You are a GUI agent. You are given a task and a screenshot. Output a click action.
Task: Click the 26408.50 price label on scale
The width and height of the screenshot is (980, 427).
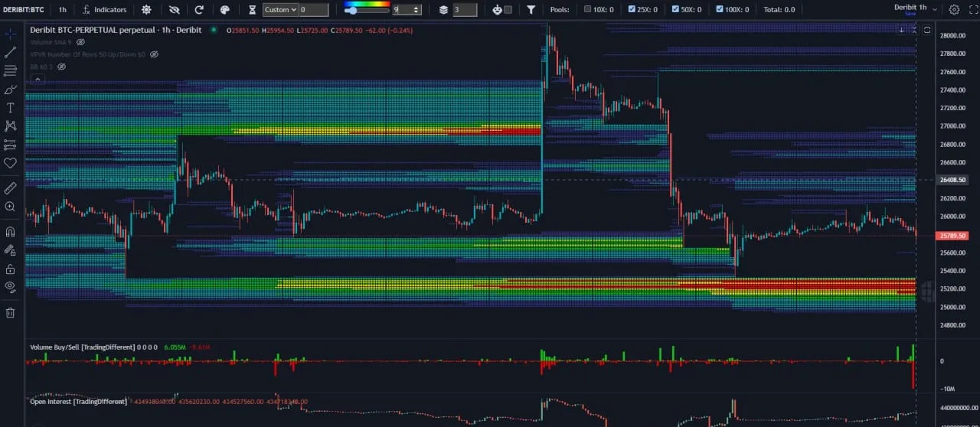(x=952, y=180)
